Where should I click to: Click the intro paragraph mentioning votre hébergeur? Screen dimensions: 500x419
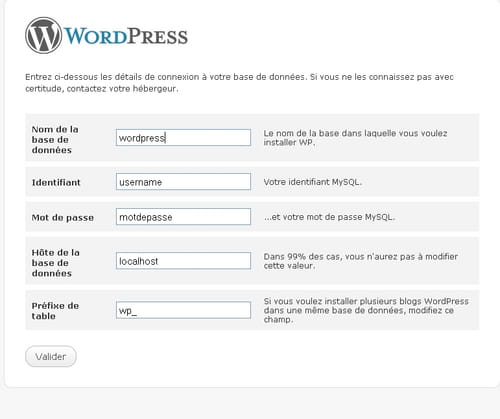tap(239, 83)
